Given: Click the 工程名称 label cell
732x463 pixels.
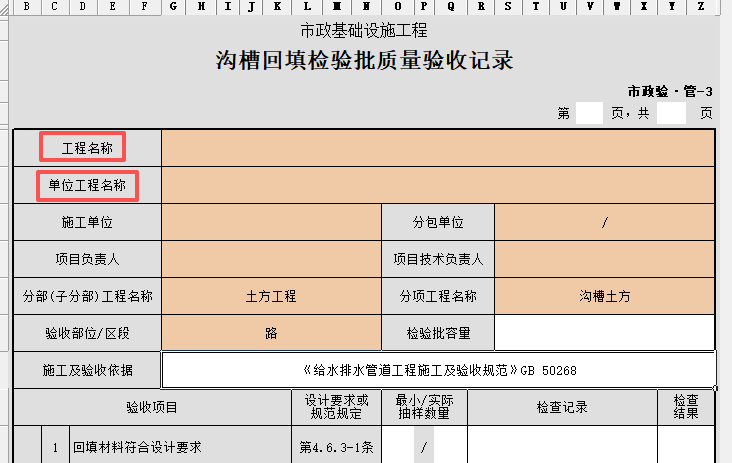Looking at the screenshot, I should (87, 148).
